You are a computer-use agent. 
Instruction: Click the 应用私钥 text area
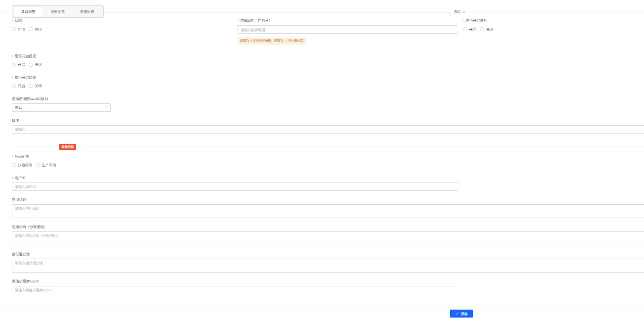(x=326, y=211)
